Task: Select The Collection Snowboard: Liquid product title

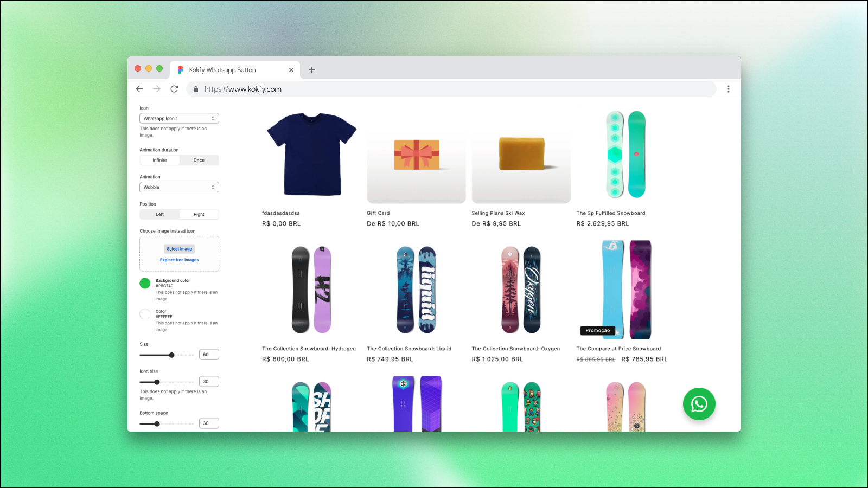Action: pyautogui.click(x=409, y=348)
